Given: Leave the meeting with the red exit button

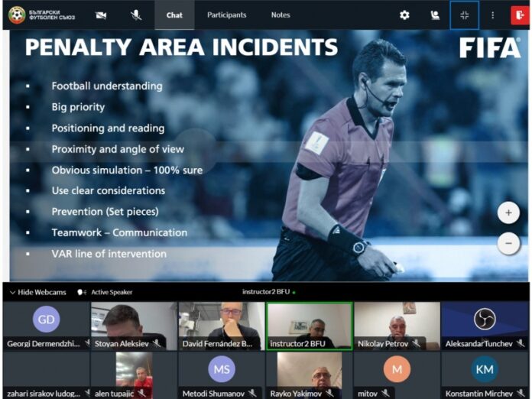Looking at the screenshot, I should pyautogui.click(x=520, y=15).
